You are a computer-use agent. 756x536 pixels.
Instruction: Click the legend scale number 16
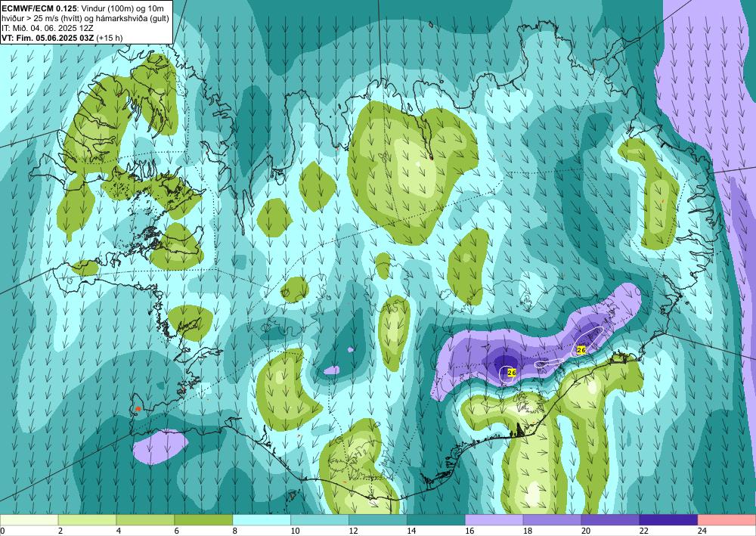pos(469,531)
